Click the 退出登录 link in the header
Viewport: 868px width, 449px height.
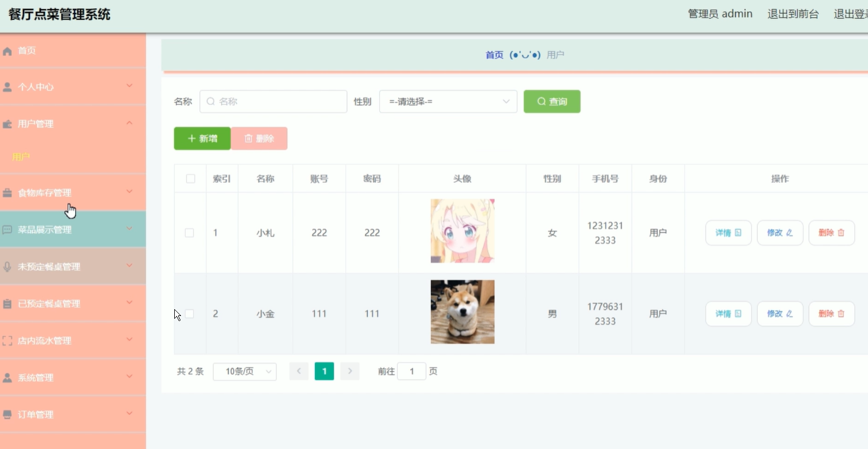click(x=851, y=14)
